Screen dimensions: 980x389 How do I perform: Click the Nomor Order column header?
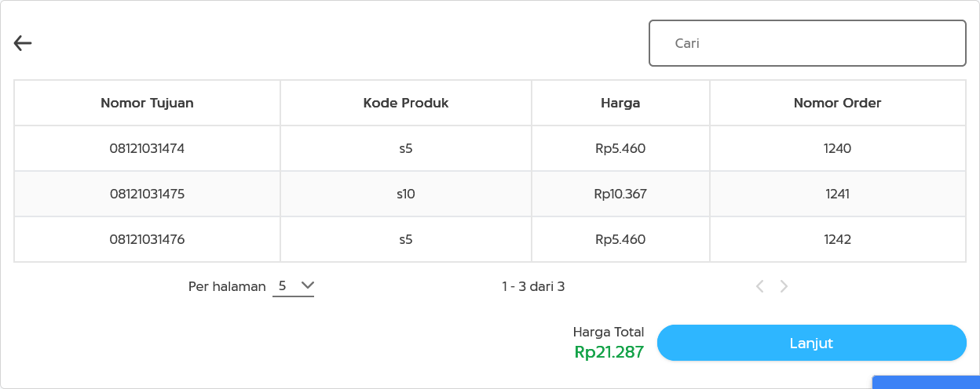[837, 103]
